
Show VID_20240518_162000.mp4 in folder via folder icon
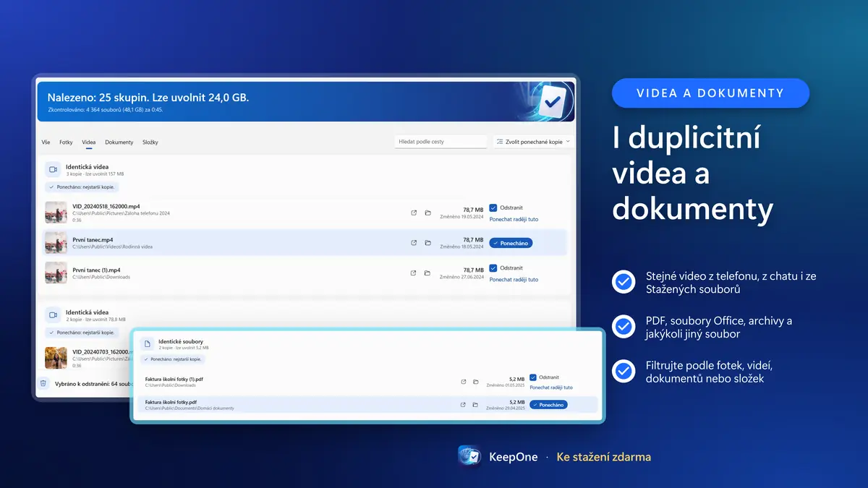[427, 213]
